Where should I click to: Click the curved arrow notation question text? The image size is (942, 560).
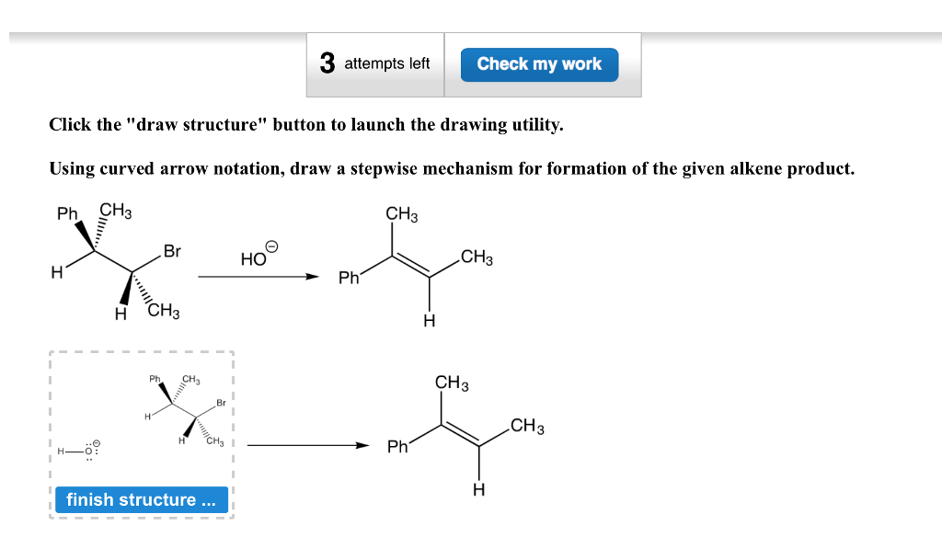[x=452, y=168]
